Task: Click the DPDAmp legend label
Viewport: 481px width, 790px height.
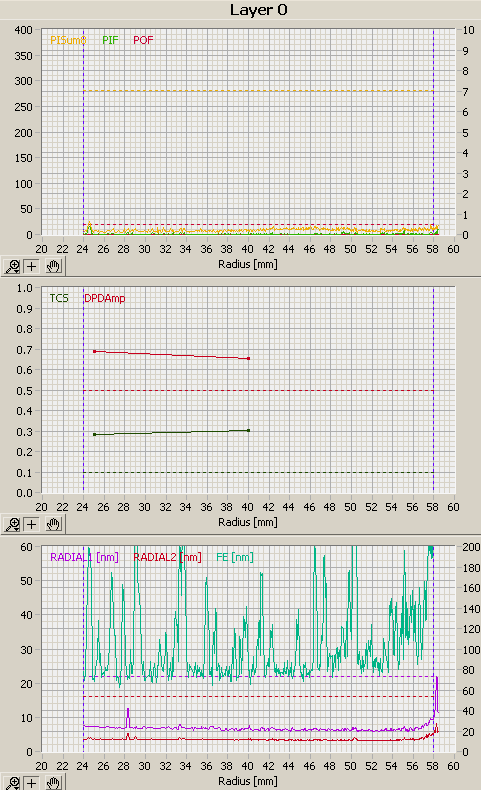Action: [105, 298]
